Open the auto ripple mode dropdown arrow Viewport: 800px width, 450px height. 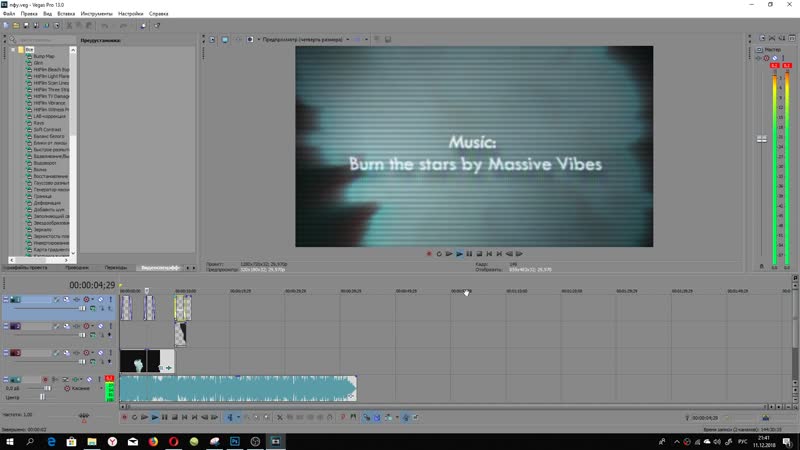coord(397,417)
